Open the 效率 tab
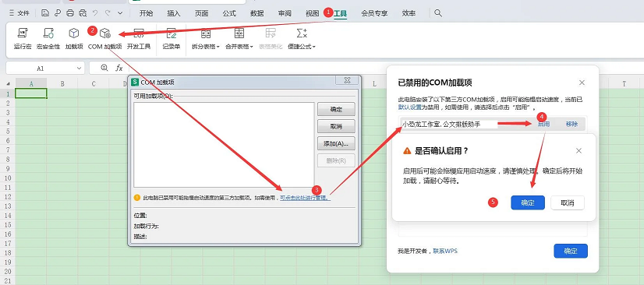 tap(409, 13)
